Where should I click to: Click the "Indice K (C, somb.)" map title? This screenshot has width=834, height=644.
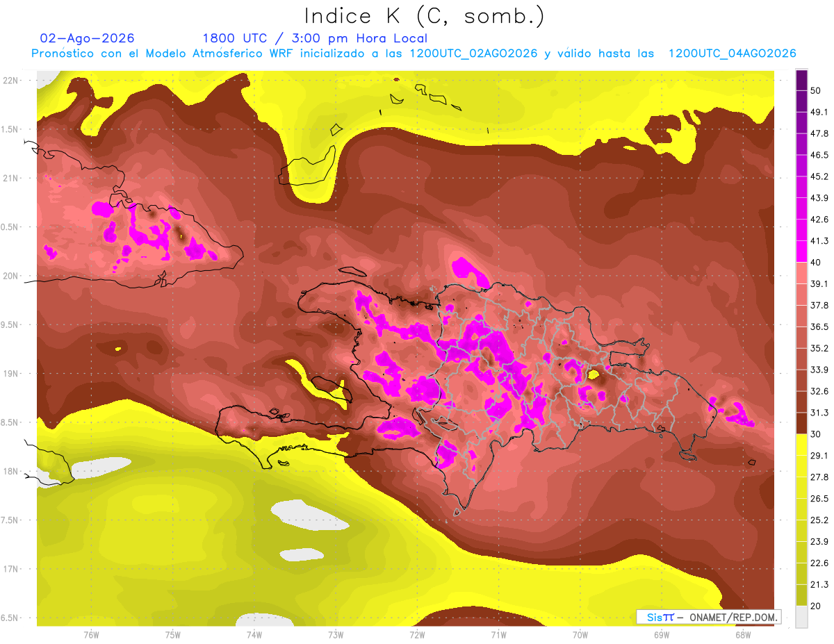[424, 17]
